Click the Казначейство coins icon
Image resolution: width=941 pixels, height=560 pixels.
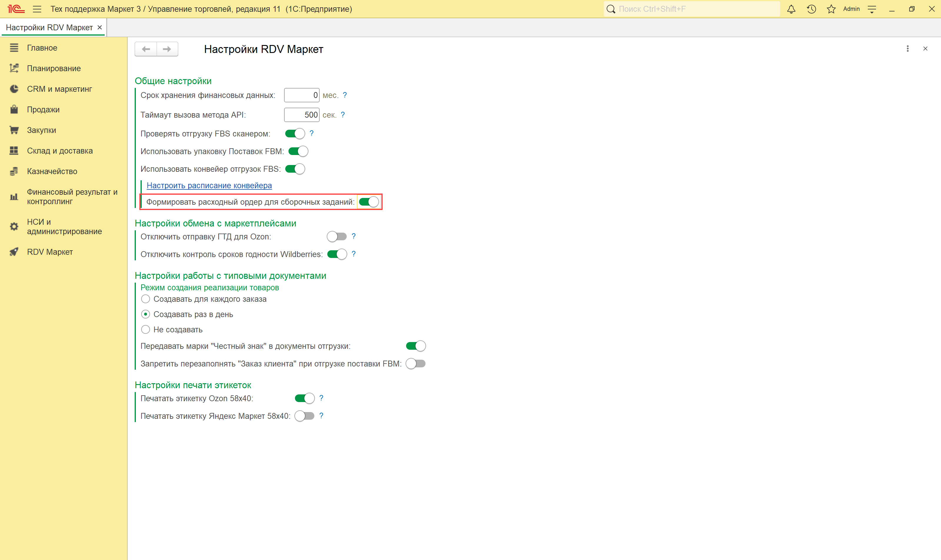[14, 171]
